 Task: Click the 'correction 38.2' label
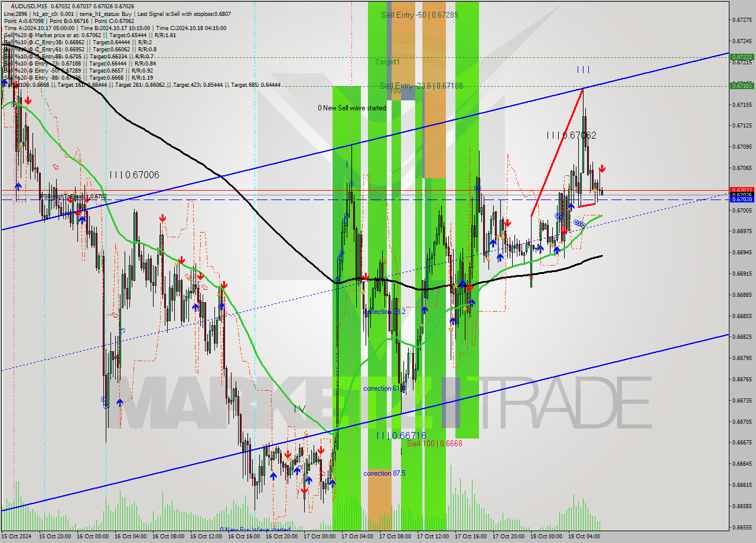(384, 312)
